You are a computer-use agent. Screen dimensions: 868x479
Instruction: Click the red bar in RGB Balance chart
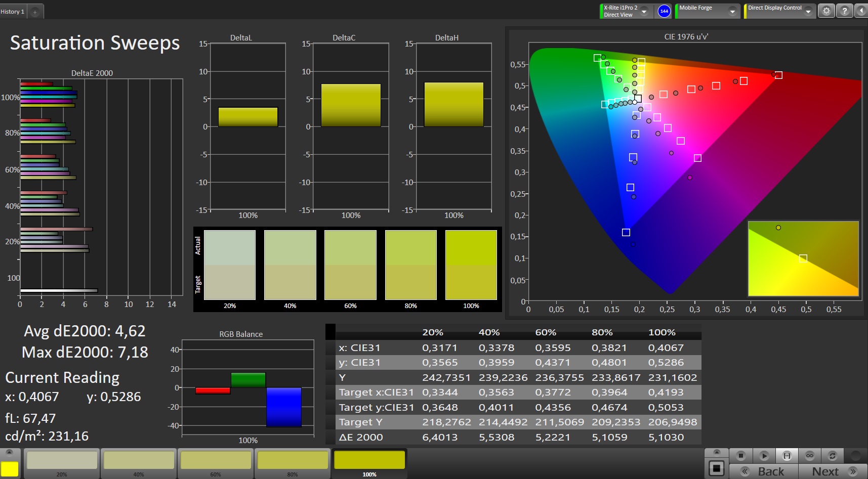point(213,390)
